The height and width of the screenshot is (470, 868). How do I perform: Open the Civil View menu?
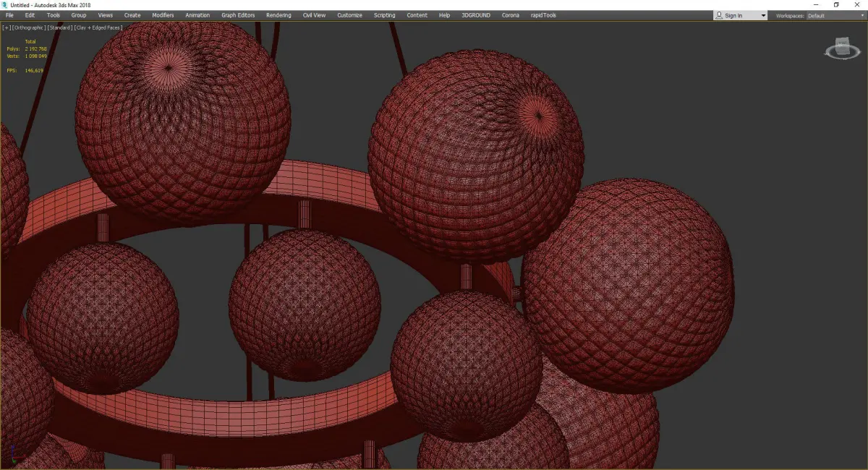(314, 15)
